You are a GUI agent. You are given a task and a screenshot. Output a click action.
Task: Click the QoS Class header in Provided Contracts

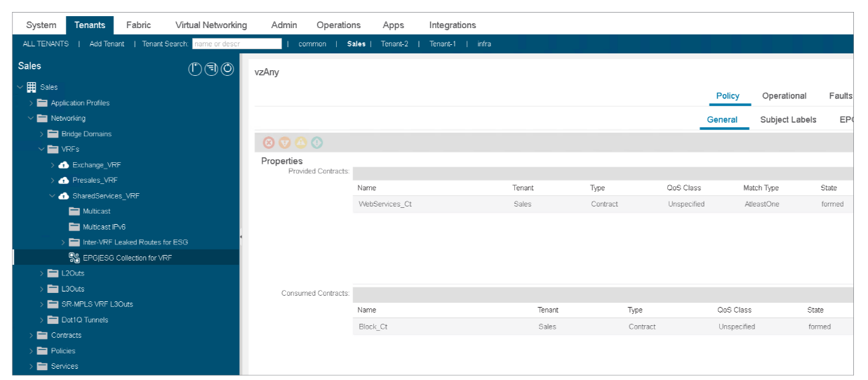point(683,188)
